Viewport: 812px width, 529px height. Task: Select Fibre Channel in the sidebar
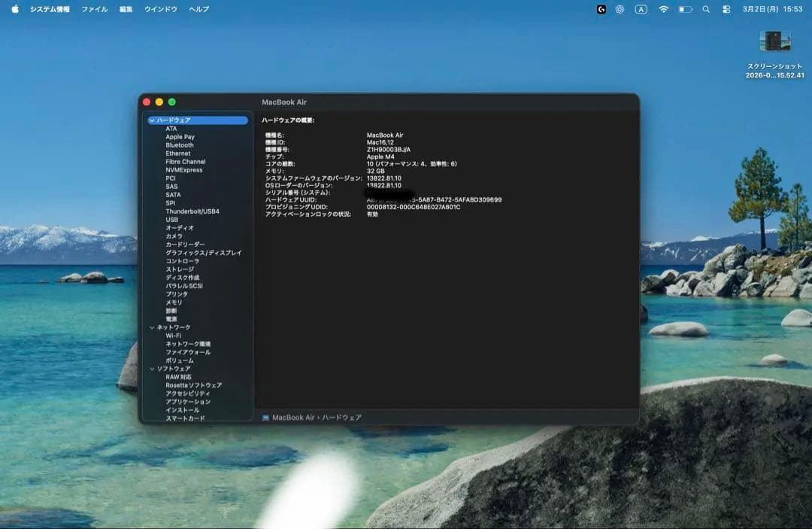[186, 162]
